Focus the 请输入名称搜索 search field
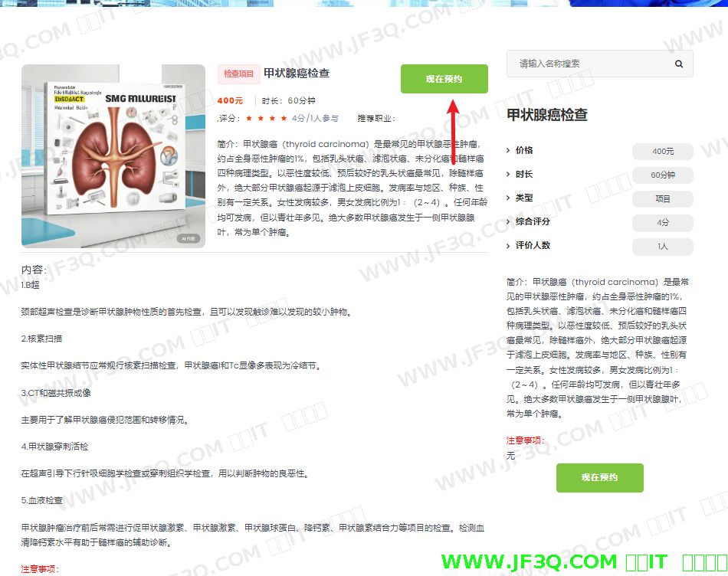Image resolution: width=728 pixels, height=576 pixels. (x=590, y=64)
